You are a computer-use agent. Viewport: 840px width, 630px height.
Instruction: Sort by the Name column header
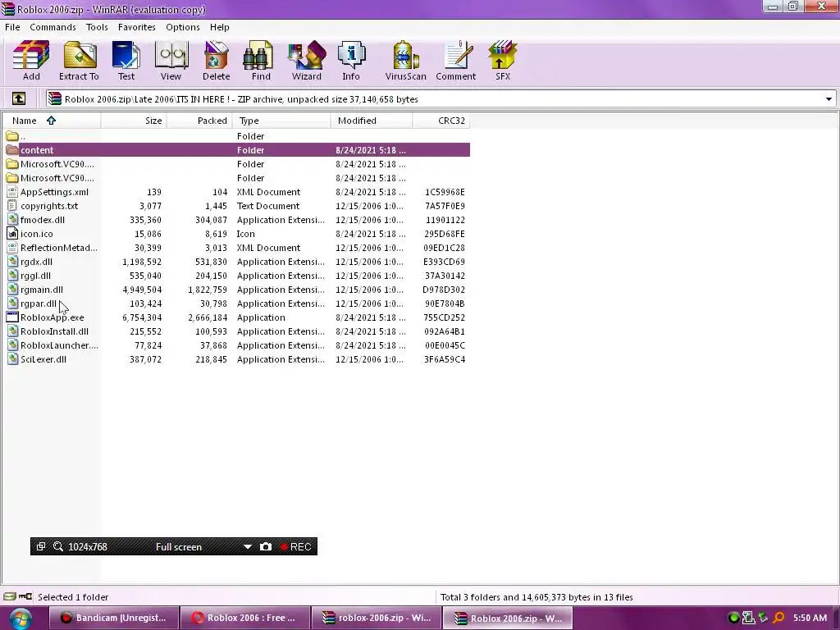coord(52,121)
